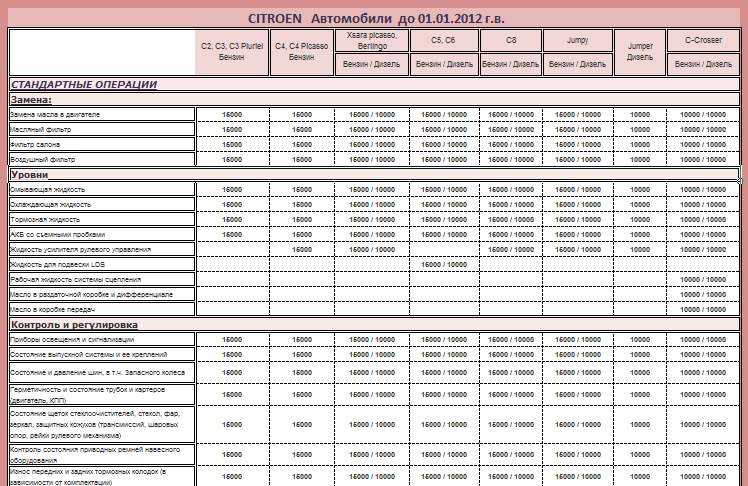Select the Jumpy value in 'Состояние выпускной системы' row
Image resolution: width=748 pixels, height=486 pixels.
tap(578, 355)
